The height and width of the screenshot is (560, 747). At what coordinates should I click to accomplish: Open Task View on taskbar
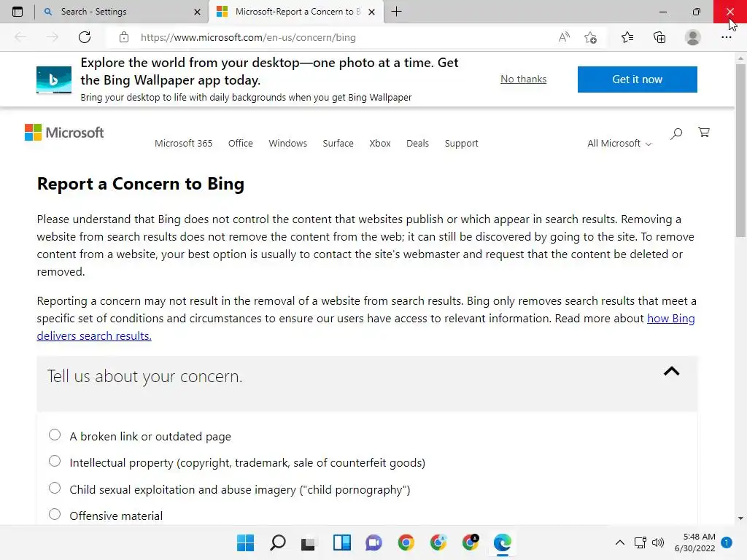click(x=309, y=542)
